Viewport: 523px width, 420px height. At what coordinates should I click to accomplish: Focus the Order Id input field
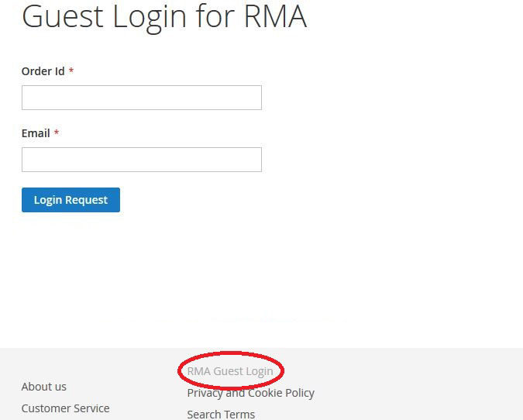[x=142, y=98]
